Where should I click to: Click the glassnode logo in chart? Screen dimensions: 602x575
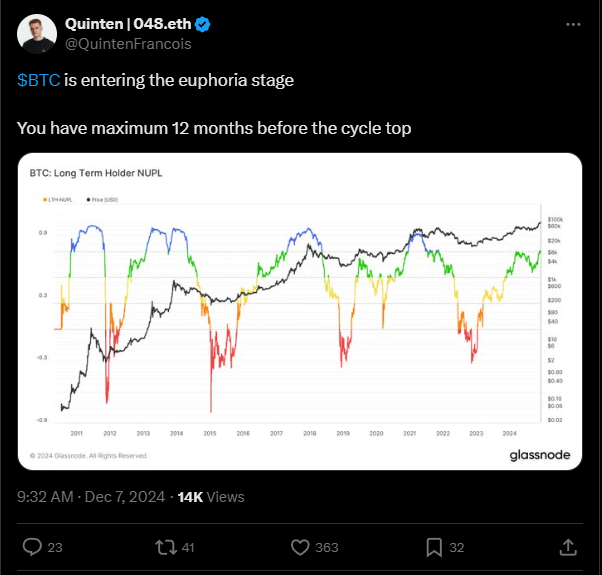tap(539, 455)
